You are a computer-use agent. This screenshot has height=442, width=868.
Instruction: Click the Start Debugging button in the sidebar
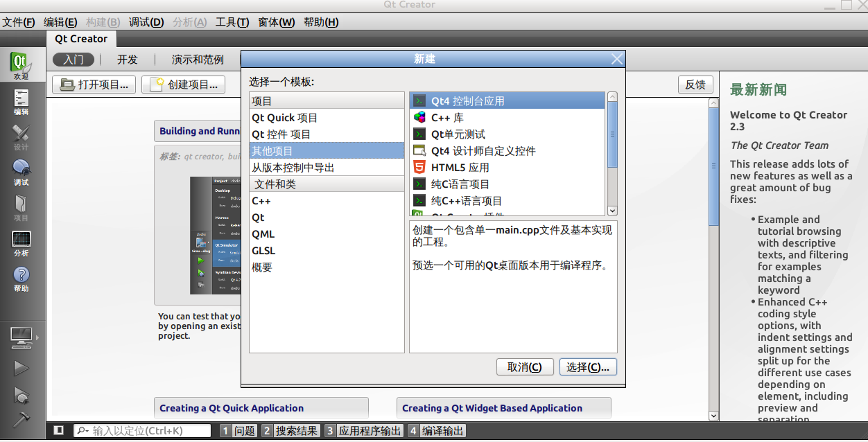[21, 395]
